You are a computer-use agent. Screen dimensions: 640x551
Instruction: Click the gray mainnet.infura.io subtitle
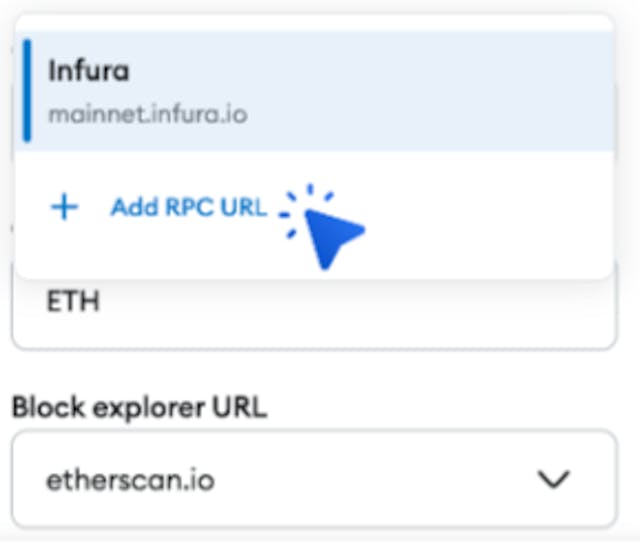tap(148, 115)
